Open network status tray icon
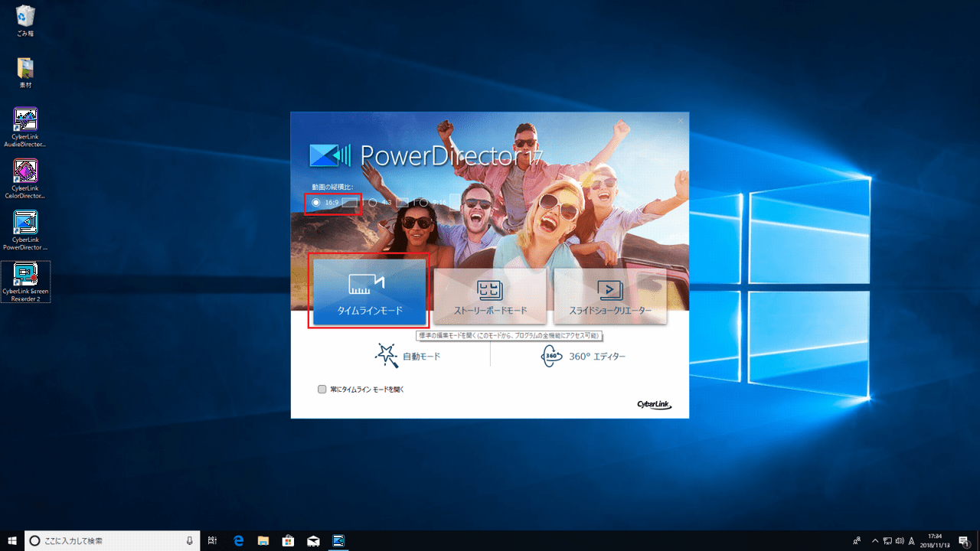The height and width of the screenshot is (551, 980). pos(887,540)
